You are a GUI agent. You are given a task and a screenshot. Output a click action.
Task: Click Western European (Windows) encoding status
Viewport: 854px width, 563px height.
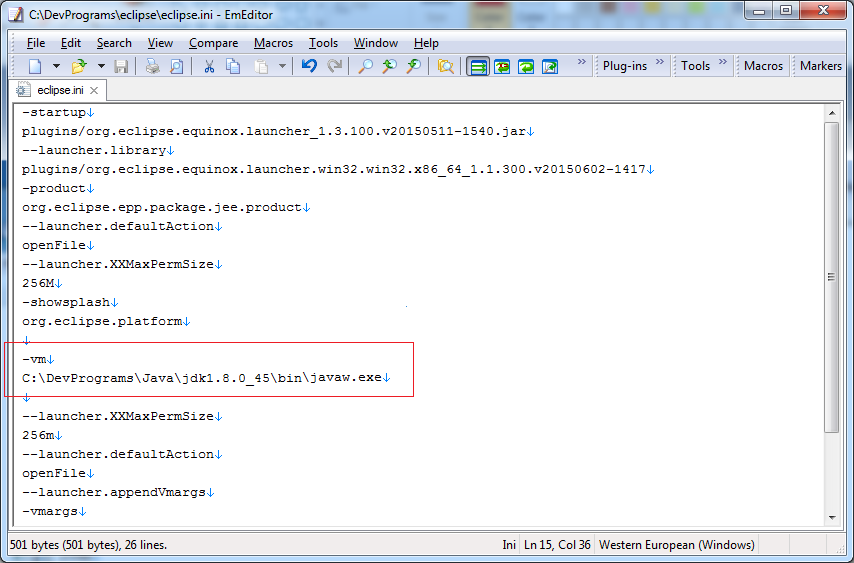676,545
